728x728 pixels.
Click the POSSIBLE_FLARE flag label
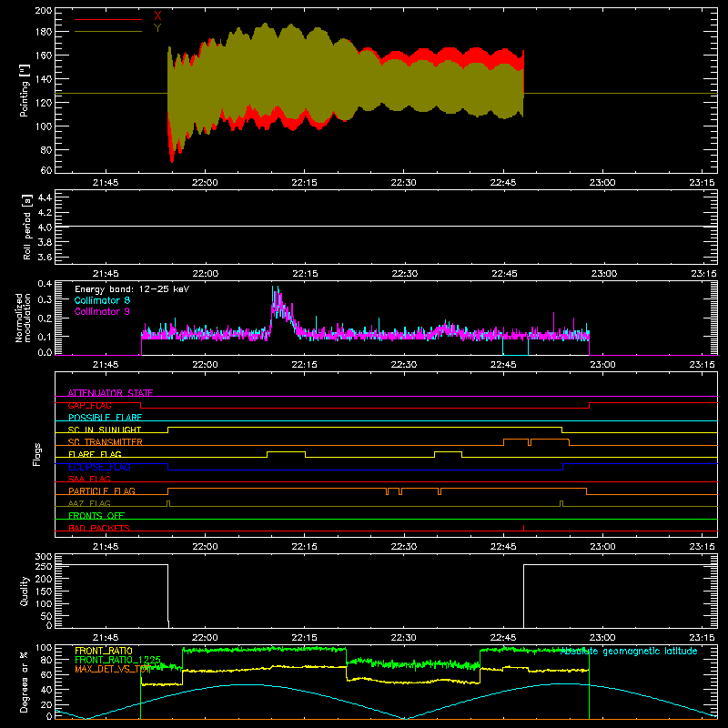tap(105, 418)
